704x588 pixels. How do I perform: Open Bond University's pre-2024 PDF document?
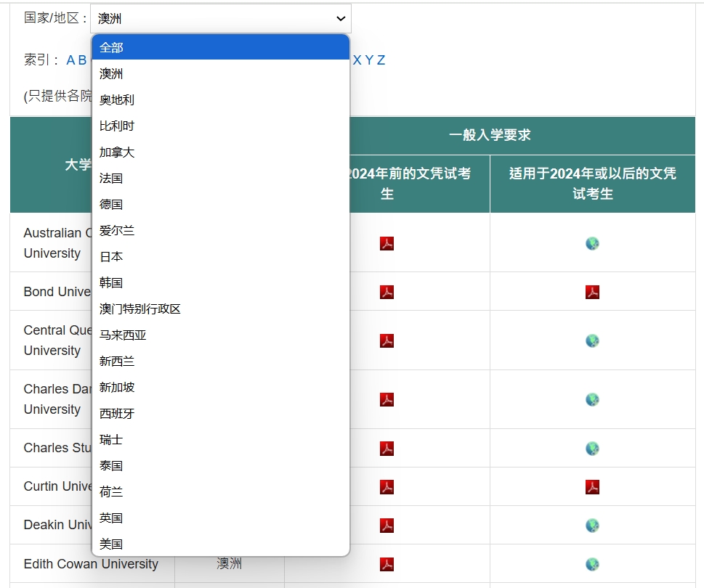[386, 291]
